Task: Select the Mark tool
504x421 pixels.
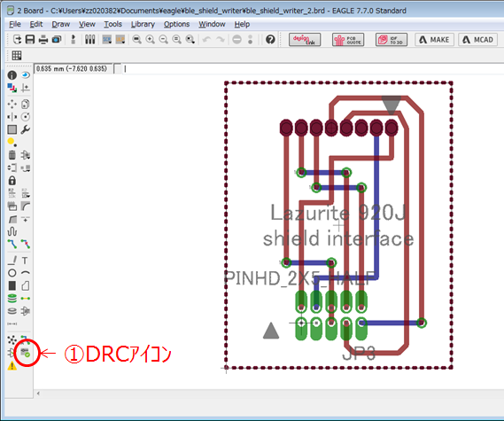Action: click(26, 88)
